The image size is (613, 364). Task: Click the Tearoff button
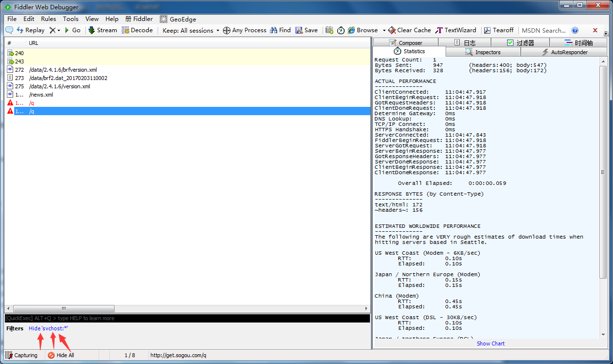click(x=499, y=30)
